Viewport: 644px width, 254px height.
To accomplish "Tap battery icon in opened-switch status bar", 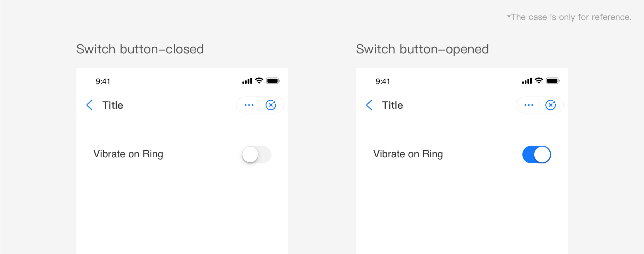I will [x=553, y=81].
